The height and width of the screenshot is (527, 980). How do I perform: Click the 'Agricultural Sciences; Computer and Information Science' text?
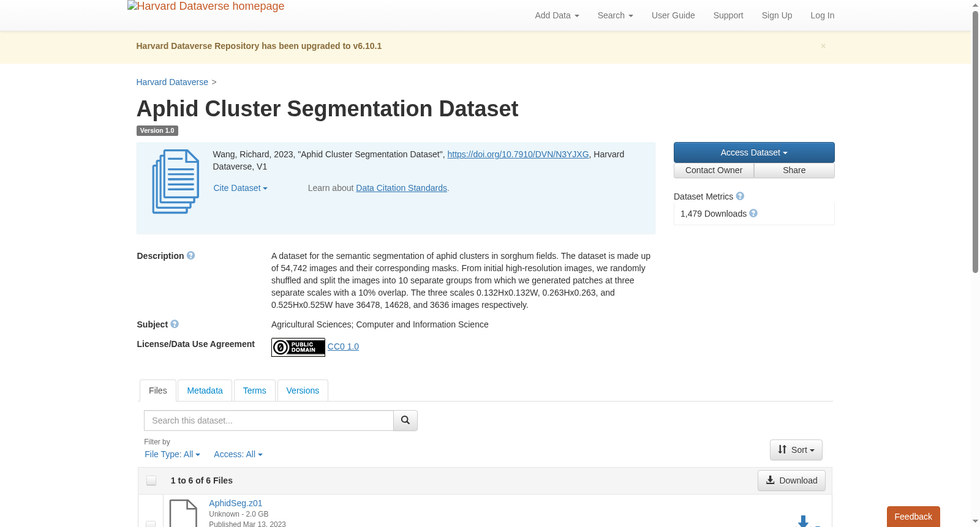[x=380, y=324]
